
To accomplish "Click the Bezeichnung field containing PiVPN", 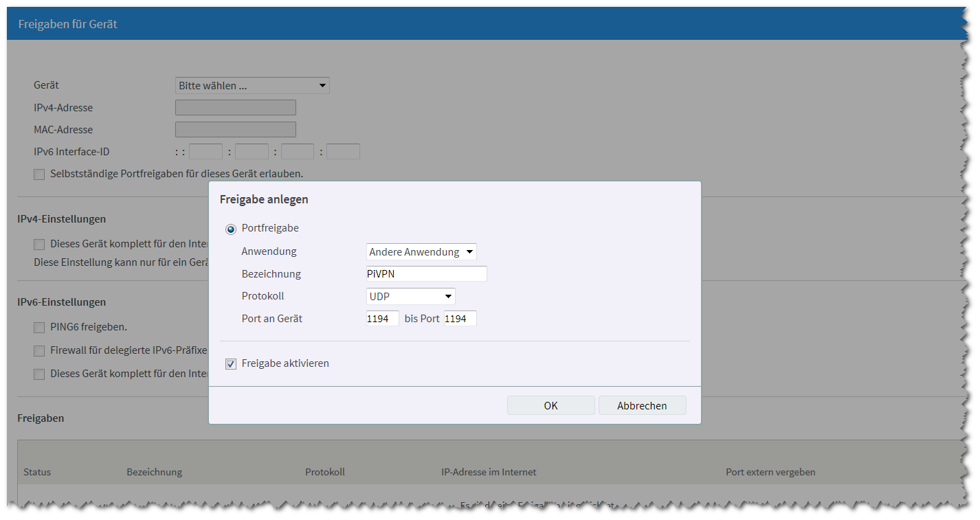I will pos(426,274).
